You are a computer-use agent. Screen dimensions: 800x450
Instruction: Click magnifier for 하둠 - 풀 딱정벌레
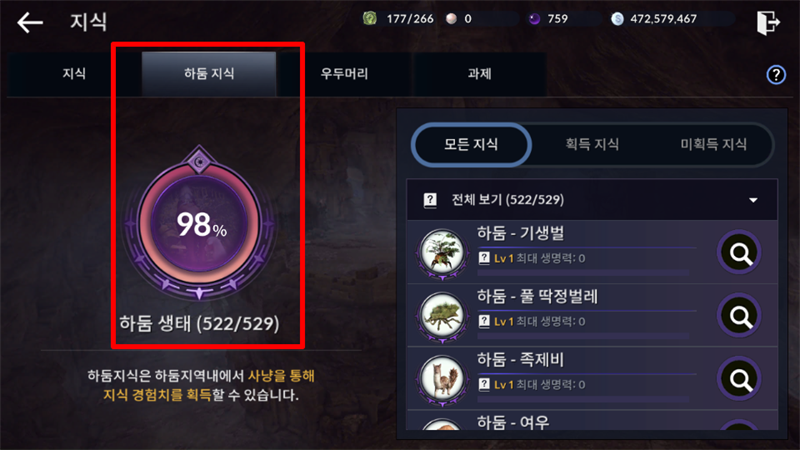tap(740, 316)
